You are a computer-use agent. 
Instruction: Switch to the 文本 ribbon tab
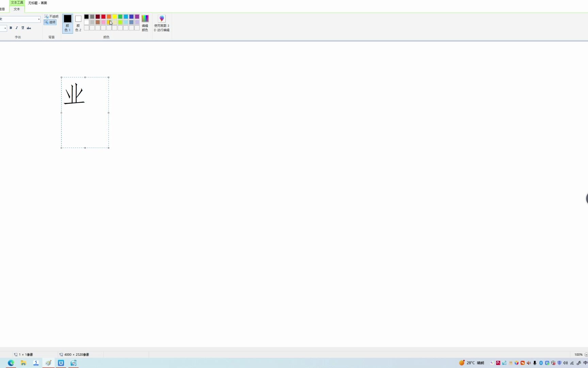pyautogui.click(x=17, y=9)
